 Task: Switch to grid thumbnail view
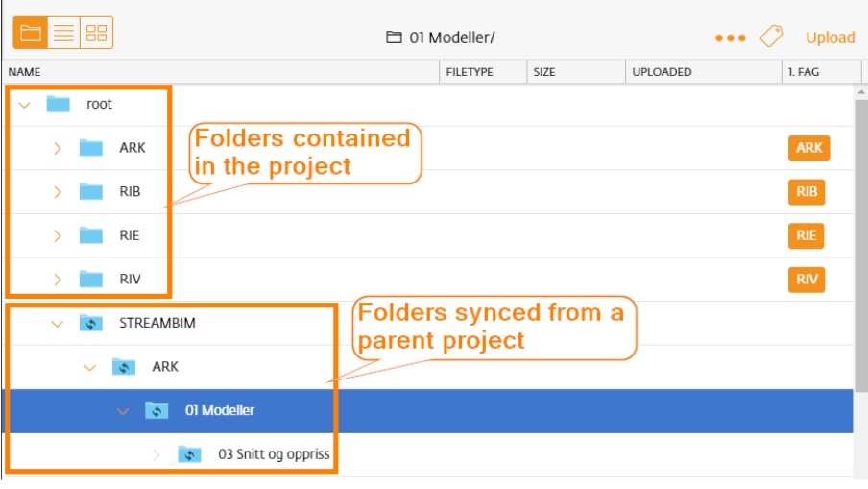(96, 34)
